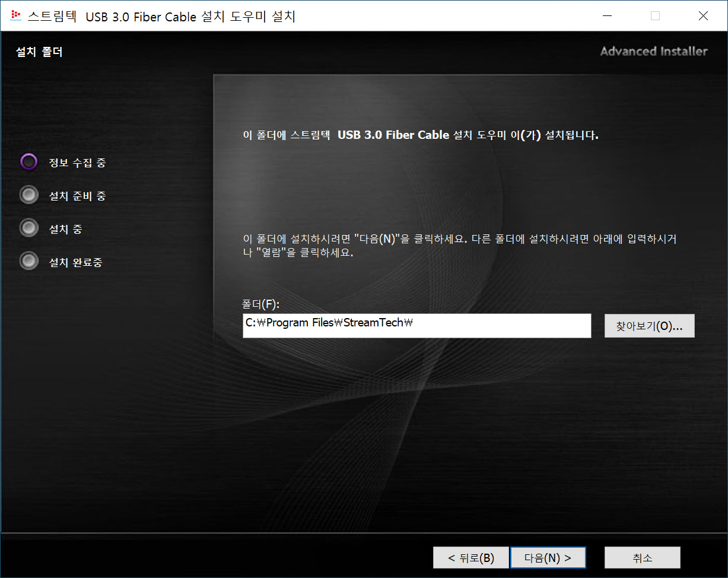
Task: Click the Advanced Installer branding text
Action: [654, 51]
